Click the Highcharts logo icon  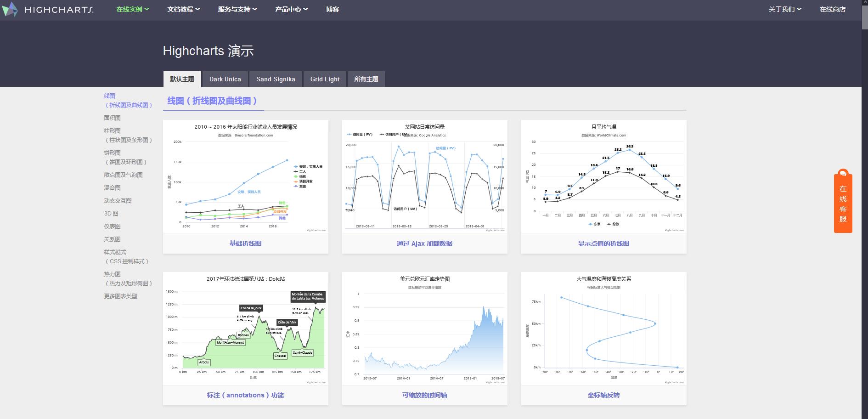[10, 9]
